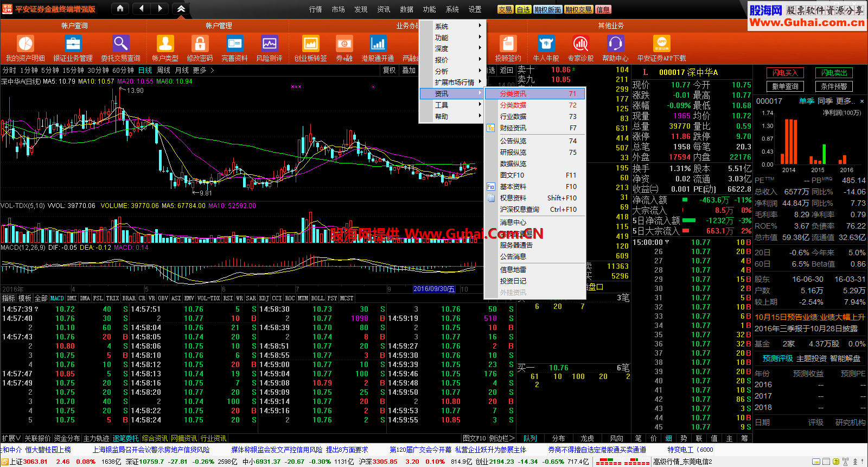Viewport: 868px width, 467px height.
Task: Open 银证业务管理 briefcase icon
Action: pos(73,43)
